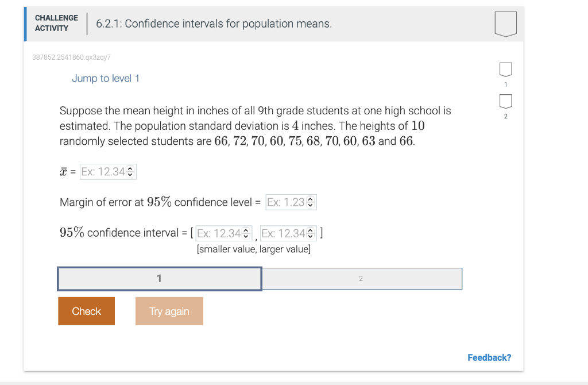Click the activity ID code text
This screenshot has width=588, height=385.
72,57
